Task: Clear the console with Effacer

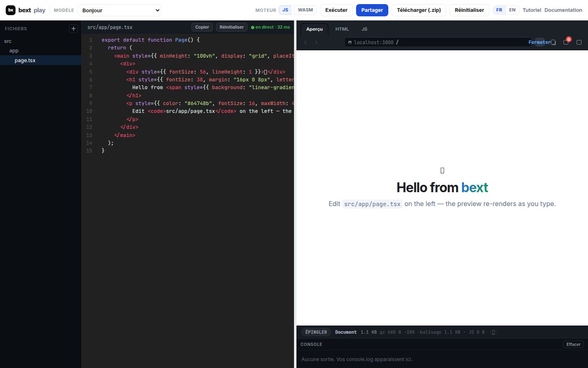Action: point(573,345)
